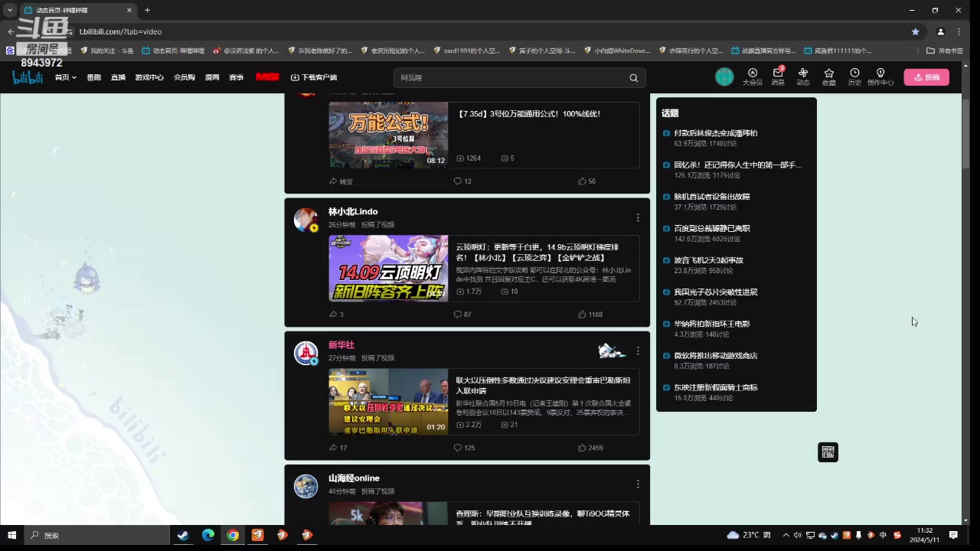Open a new browser tab

click(x=147, y=10)
